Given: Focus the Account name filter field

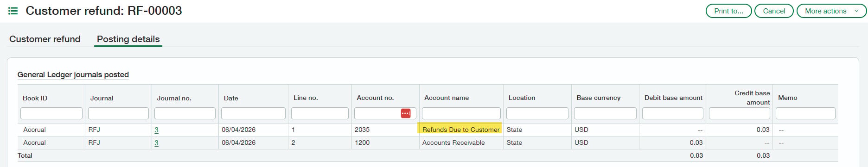Looking at the screenshot, I should pos(461,113).
